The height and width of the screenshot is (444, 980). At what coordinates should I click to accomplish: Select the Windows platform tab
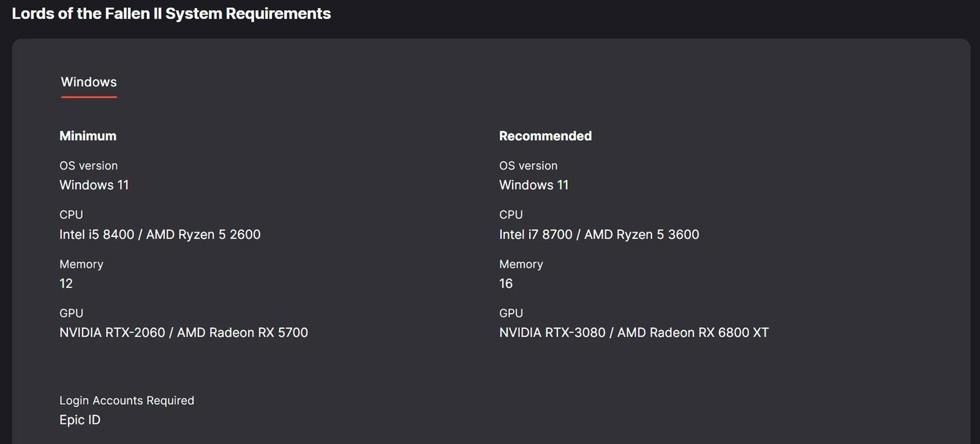(89, 82)
